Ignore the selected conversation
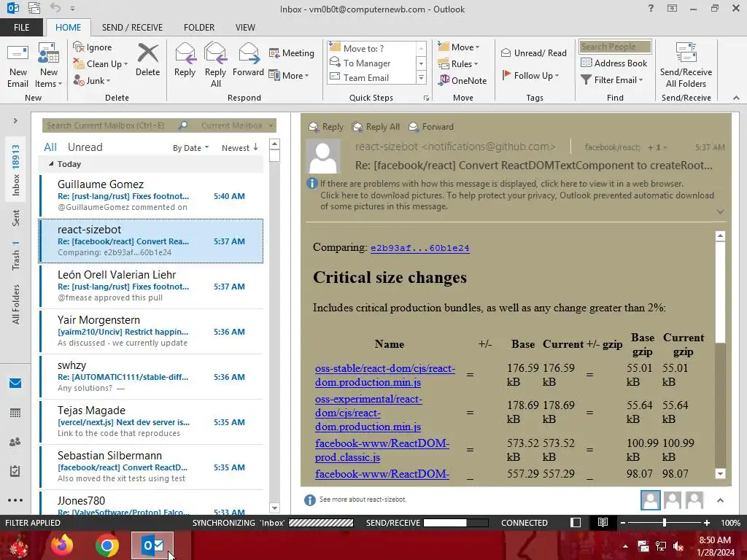 pos(93,47)
